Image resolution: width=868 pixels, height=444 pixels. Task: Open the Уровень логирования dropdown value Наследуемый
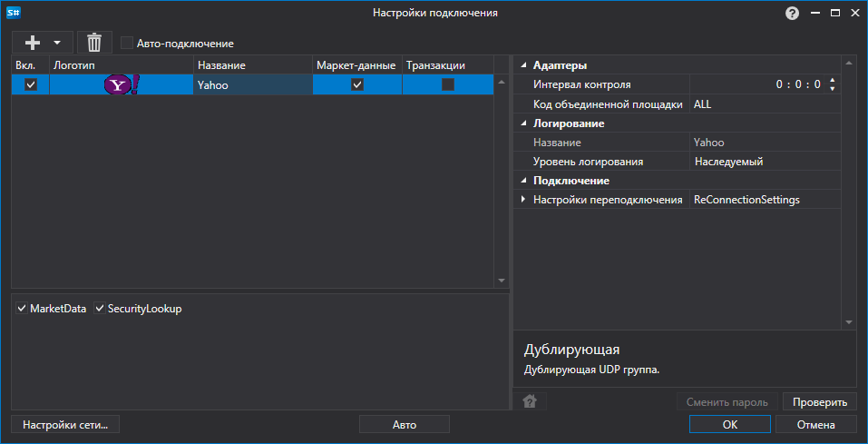click(x=765, y=162)
